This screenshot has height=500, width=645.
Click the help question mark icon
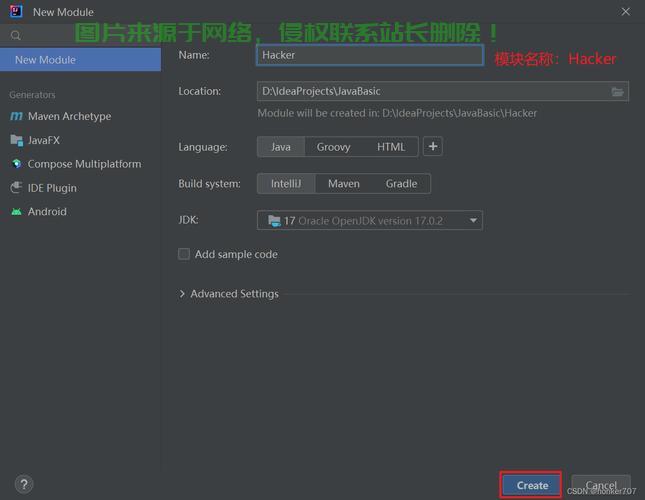[x=24, y=485]
